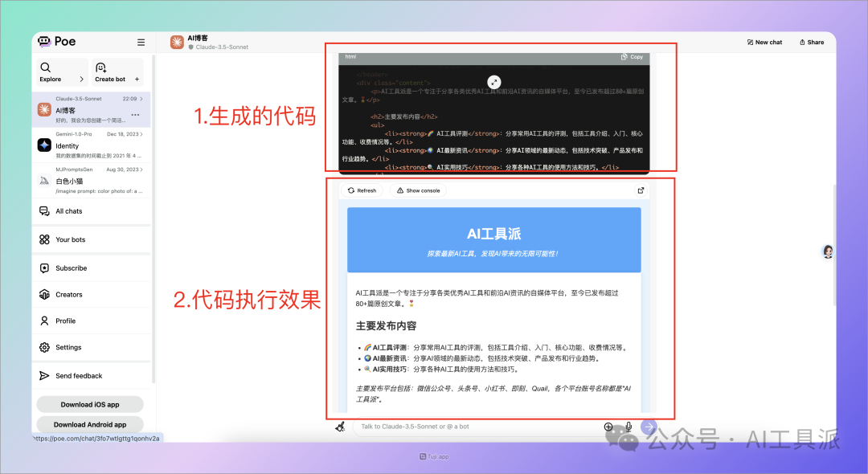The image size is (868, 474).
Task: Open the Identity chat with Gemini-1.0-Pro
Action: 92,145
